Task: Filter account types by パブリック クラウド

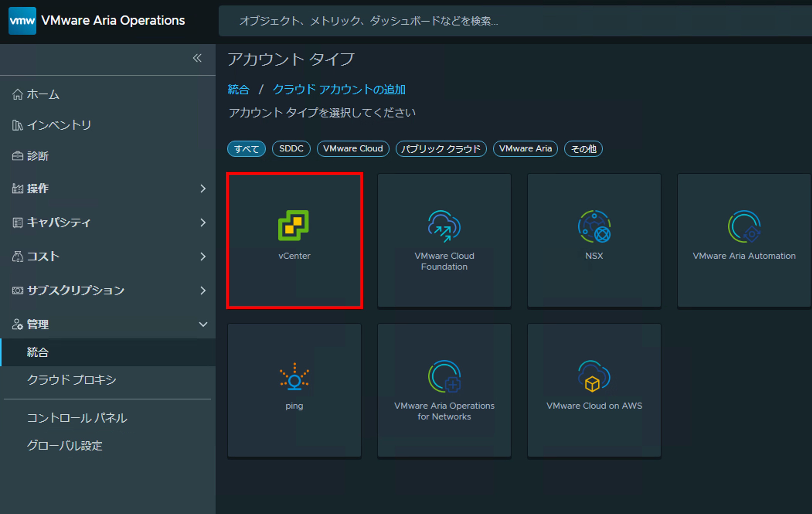Action: tap(441, 149)
